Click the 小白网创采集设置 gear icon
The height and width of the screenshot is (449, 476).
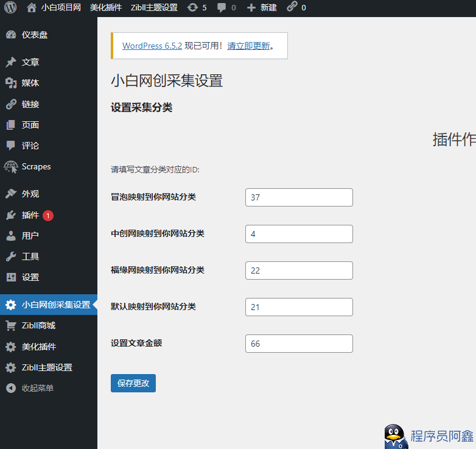pyautogui.click(x=11, y=305)
